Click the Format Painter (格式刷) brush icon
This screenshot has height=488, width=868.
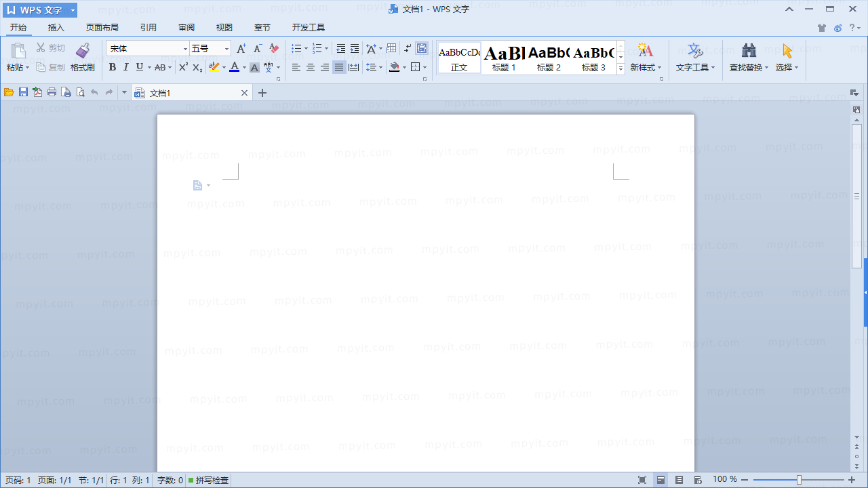click(x=83, y=51)
